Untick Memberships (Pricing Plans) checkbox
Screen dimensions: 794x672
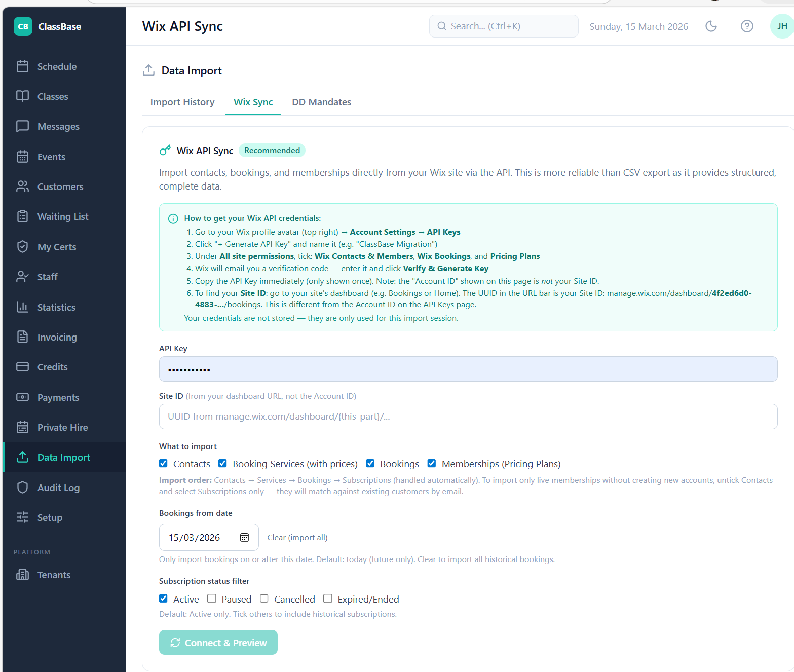tap(432, 463)
